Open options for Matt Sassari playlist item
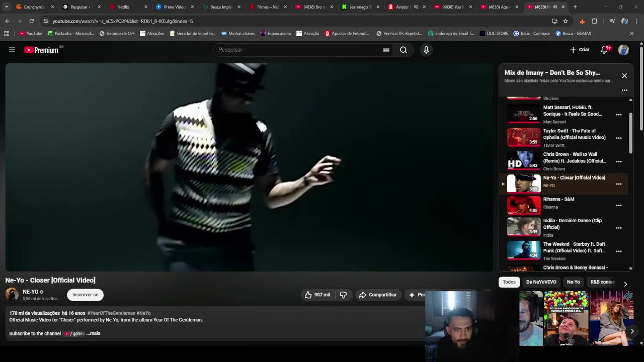Image resolution: width=644 pixels, height=362 pixels. click(619, 115)
